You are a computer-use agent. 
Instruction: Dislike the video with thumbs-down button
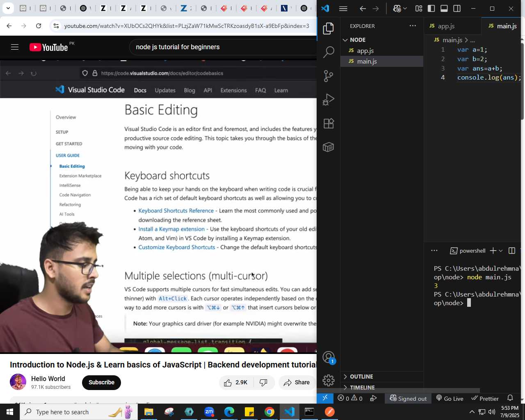(x=264, y=382)
